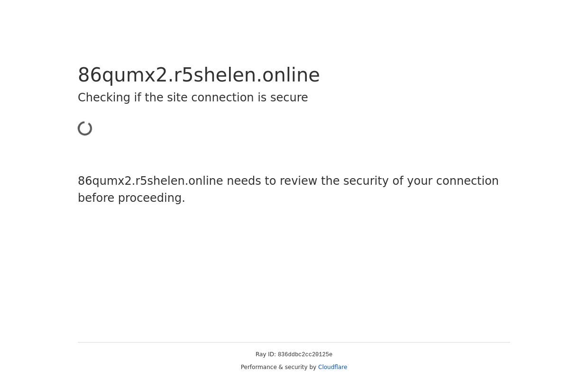
Task: Click "r5shelen" in the large heading
Action: (215, 75)
